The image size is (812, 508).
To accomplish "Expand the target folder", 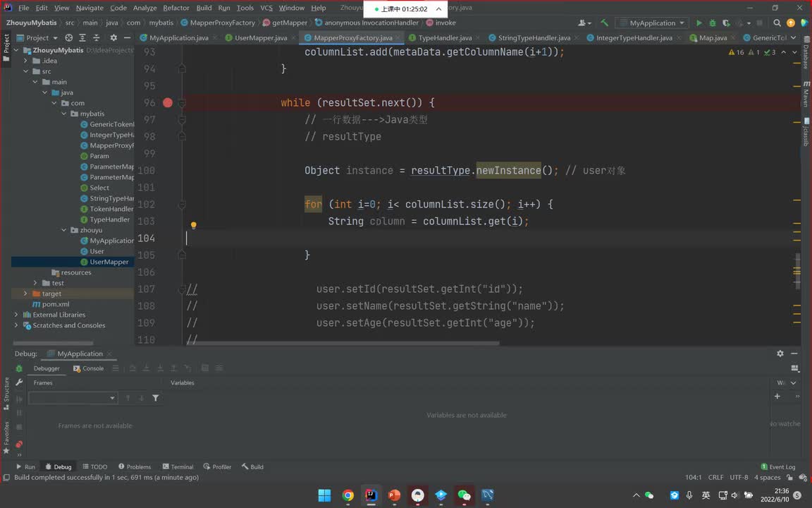I will click(25, 294).
